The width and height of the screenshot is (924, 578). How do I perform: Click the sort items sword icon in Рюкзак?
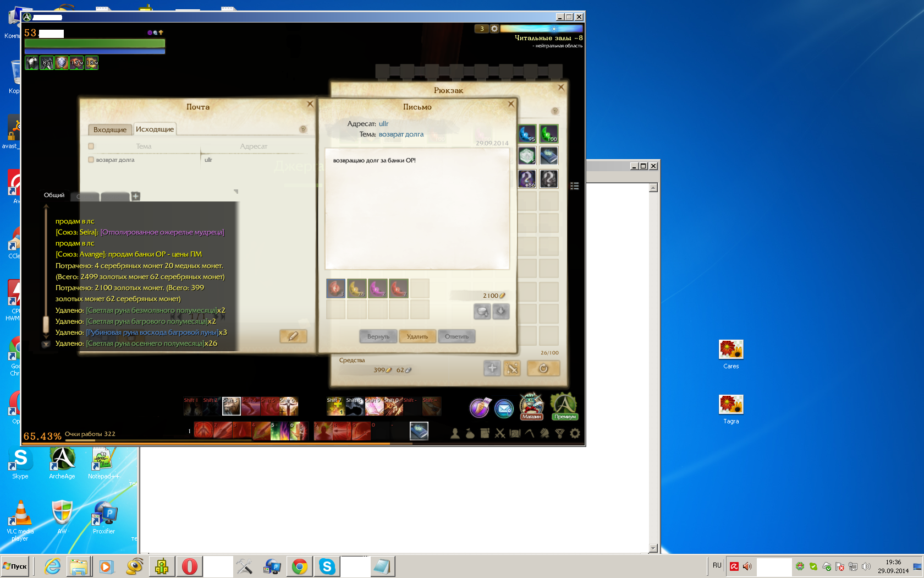(512, 368)
